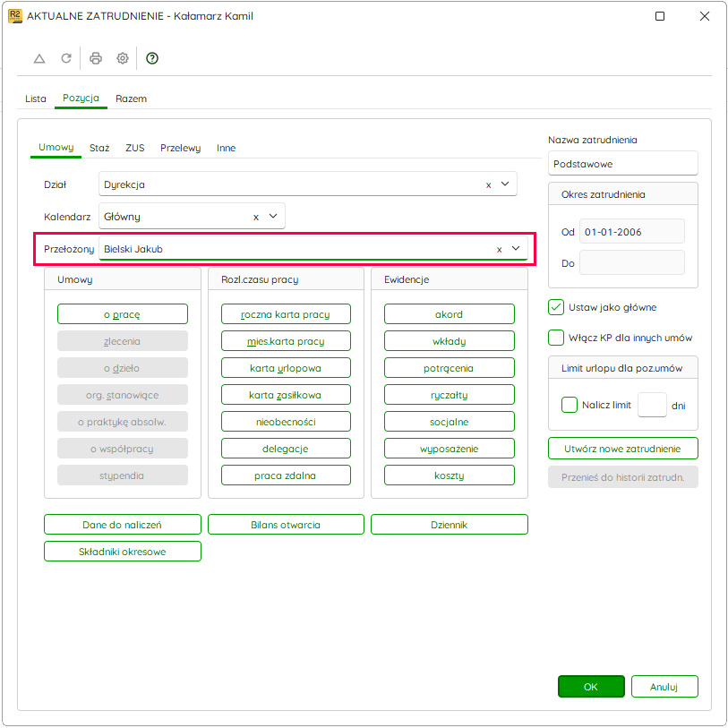Screen dimensions: 728x728
Task: Toggle the Ustaw jako główne checkbox
Action: 556,307
